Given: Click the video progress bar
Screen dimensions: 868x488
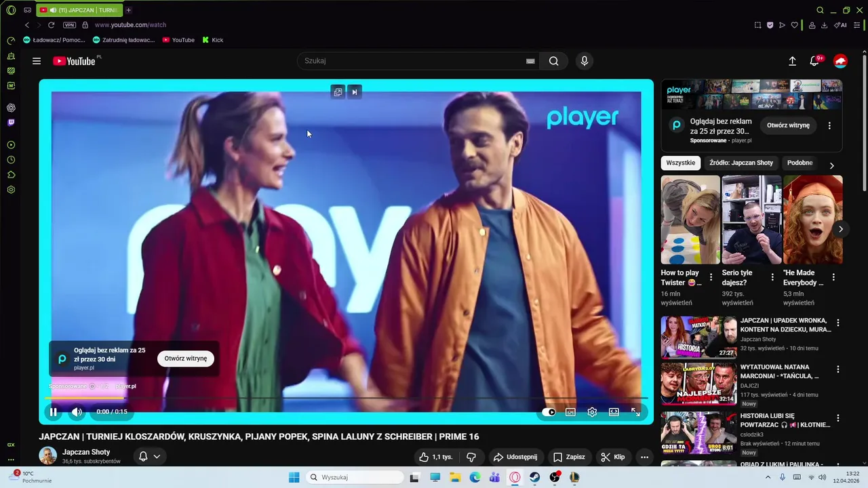Looking at the screenshot, I should coord(346,399).
